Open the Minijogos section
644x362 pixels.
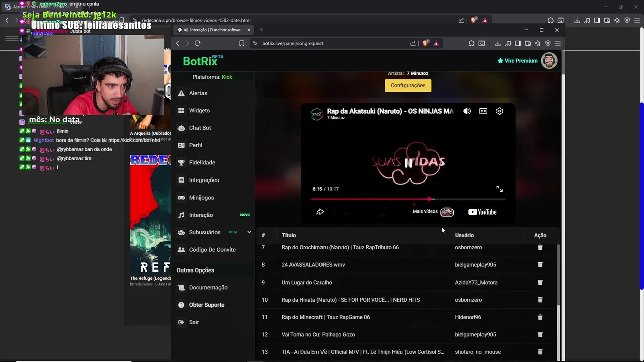pos(201,198)
